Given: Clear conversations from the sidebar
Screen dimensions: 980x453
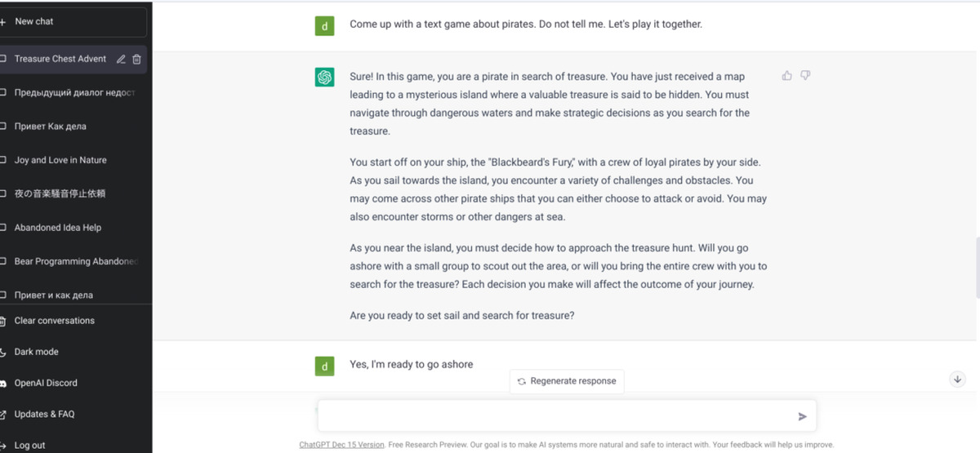Looking at the screenshot, I should (x=54, y=321).
